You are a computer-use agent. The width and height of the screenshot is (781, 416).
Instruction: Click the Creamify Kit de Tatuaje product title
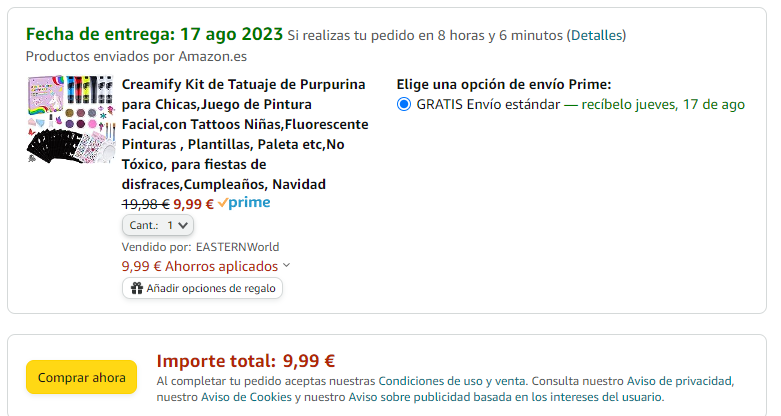[x=245, y=134]
